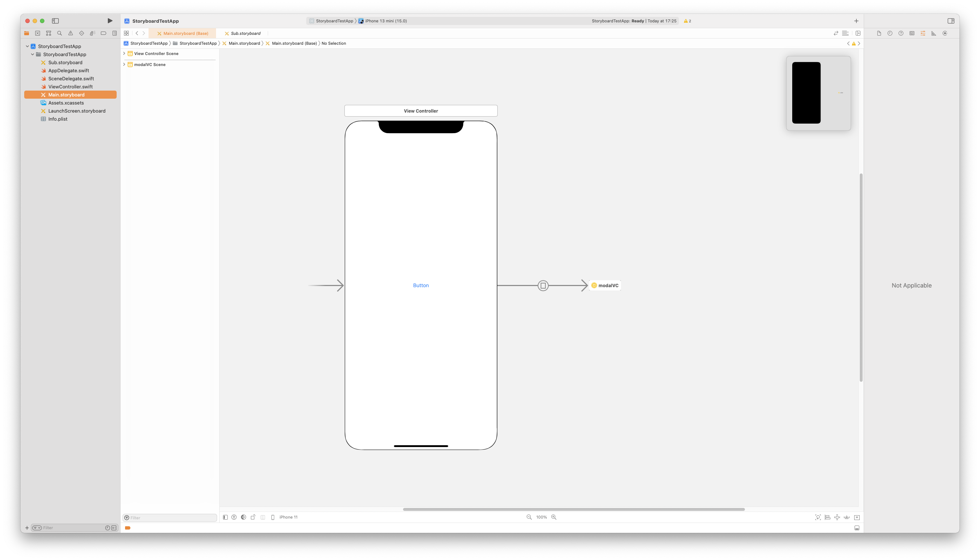The height and width of the screenshot is (560, 980).
Task: Toggle the left navigator sidebar
Action: coord(55,21)
